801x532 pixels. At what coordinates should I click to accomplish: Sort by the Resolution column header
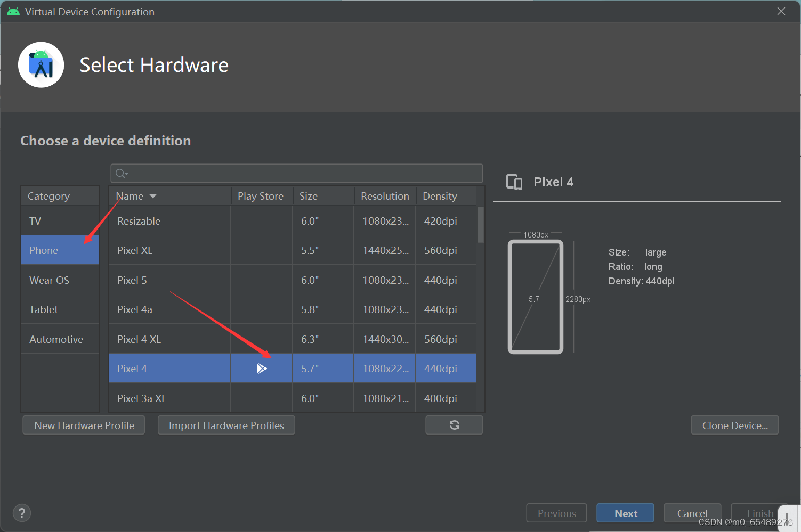[385, 196]
